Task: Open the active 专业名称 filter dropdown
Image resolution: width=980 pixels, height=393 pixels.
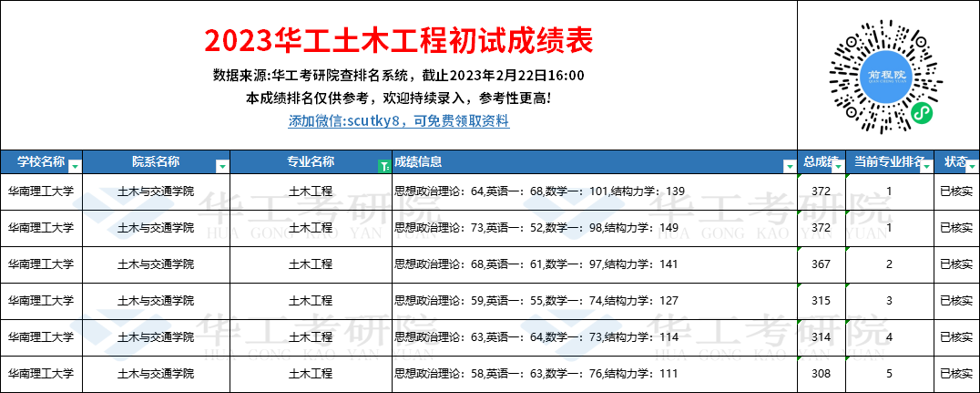Action: [x=384, y=167]
